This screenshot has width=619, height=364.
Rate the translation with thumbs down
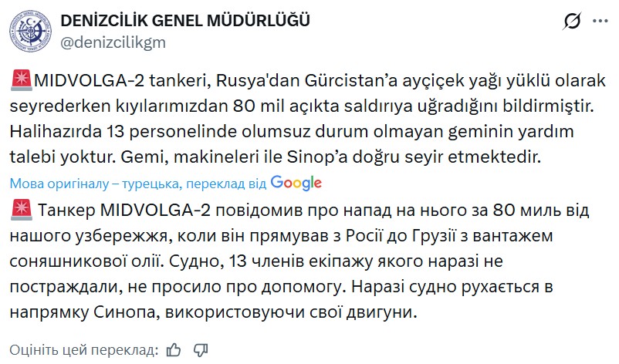tap(200, 349)
